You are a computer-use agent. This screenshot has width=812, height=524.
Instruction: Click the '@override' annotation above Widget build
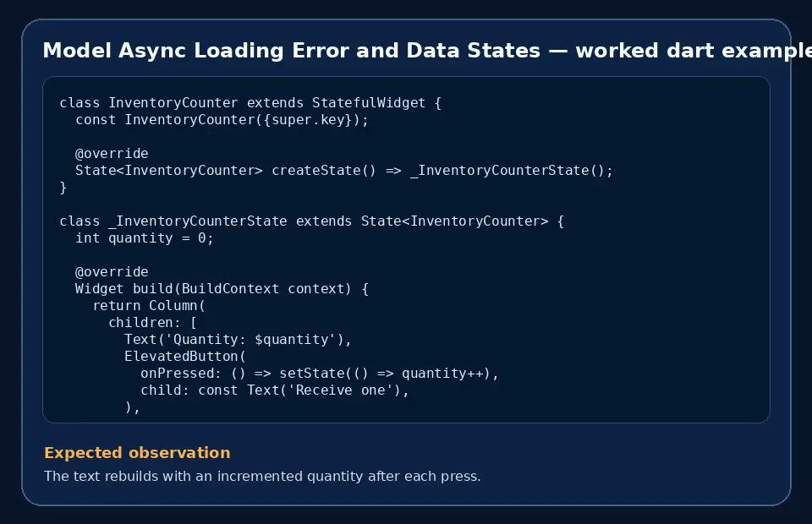click(x=112, y=272)
